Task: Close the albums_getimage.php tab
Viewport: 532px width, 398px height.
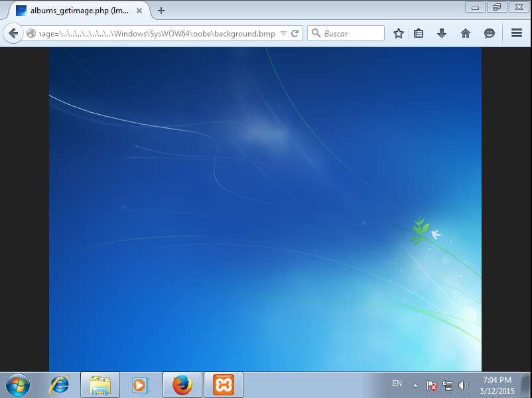Action: tap(139, 11)
